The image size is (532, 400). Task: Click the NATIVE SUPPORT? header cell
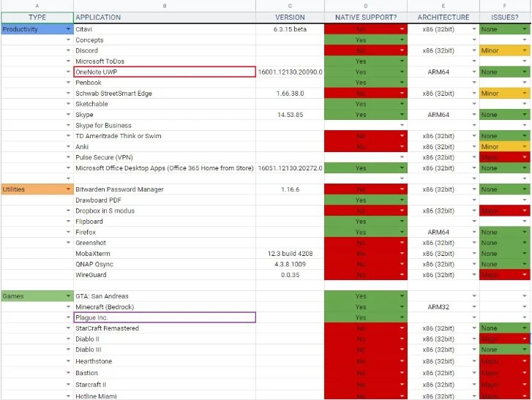coord(366,18)
